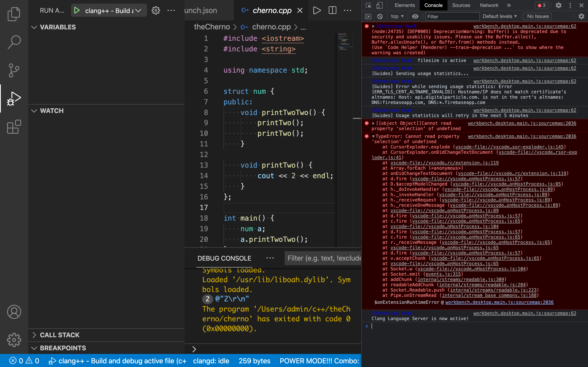The image size is (588, 367).
Task: Split the editor to the right
Action: click(332, 10)
